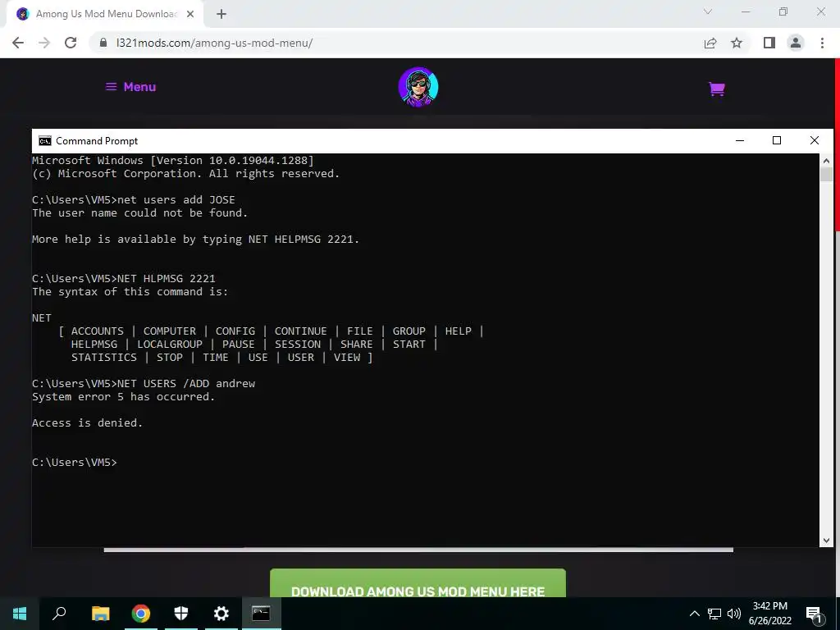Screen dimensions: 840x630
Task: Open Windows taskbar search
Action: pyautogui.click(x=59, y=614)
